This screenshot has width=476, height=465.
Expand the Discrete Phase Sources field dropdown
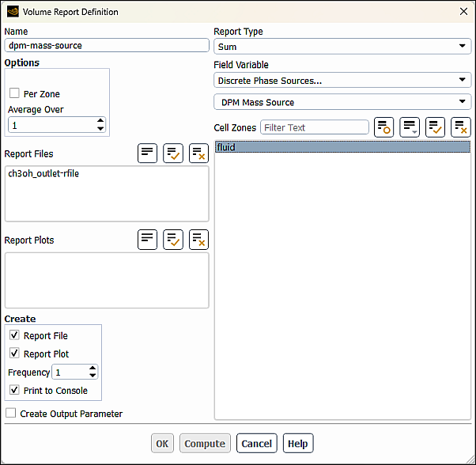(x=342, y=80)
